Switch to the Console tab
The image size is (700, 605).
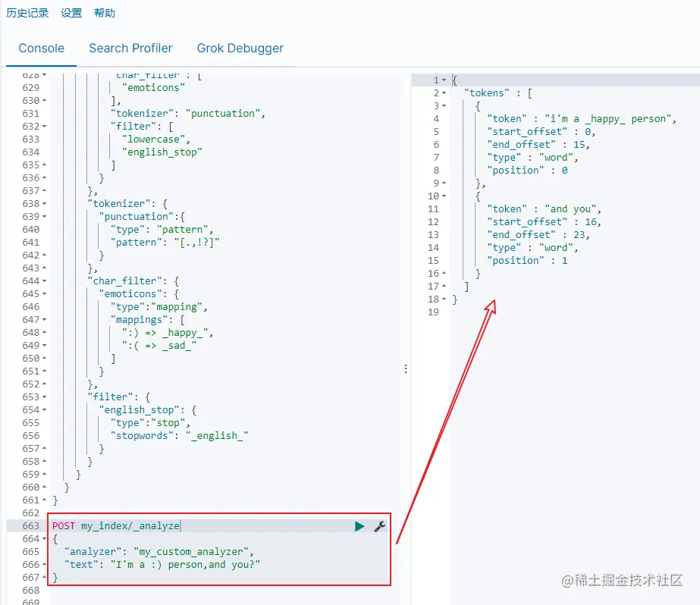tap(41, 49)
